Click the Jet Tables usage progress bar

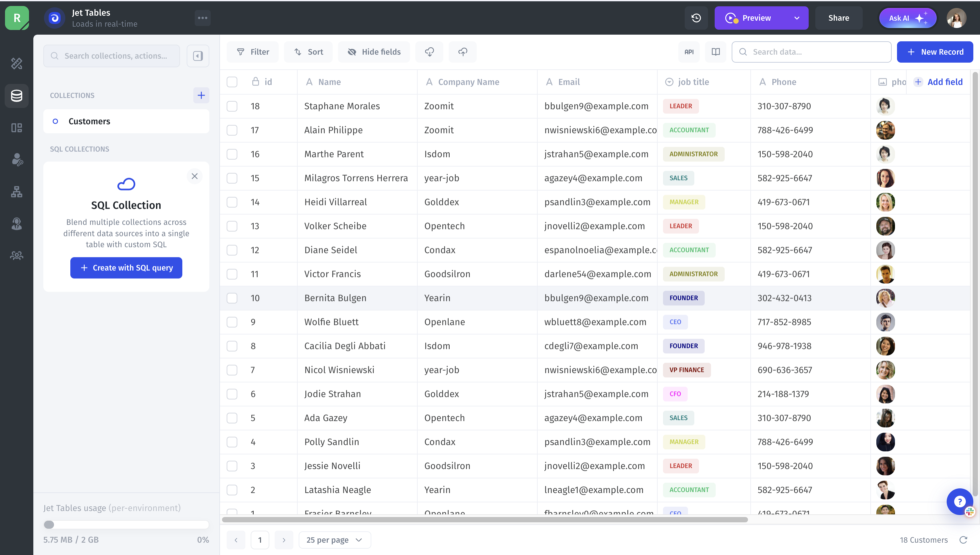coord(126,525)
